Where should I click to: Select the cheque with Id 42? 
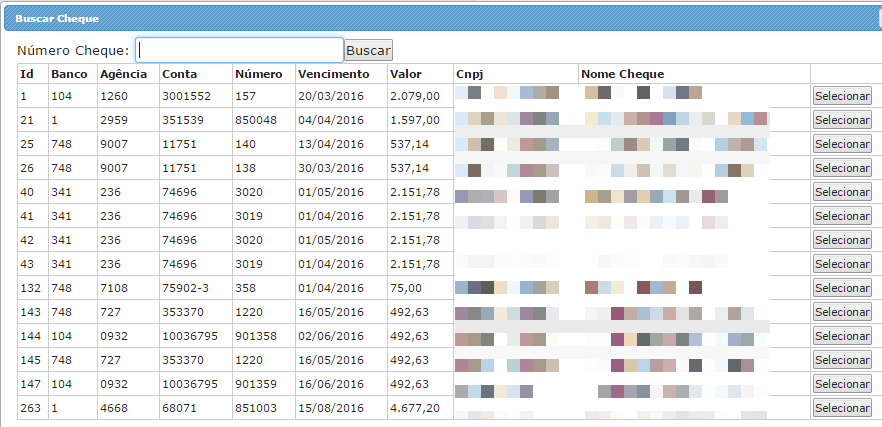point(842,240)
